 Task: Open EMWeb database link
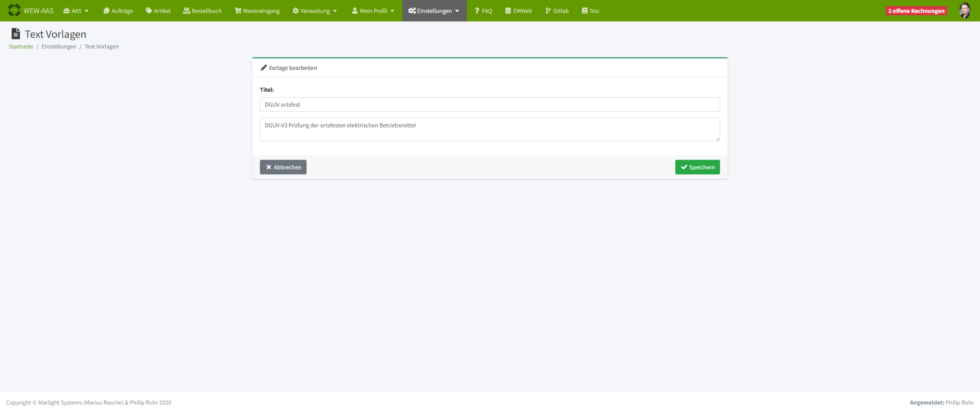(518, 11)
